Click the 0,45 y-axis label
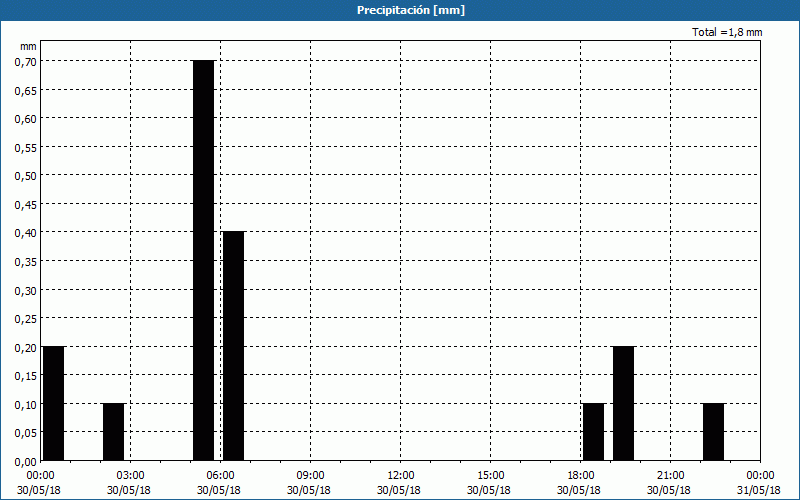The image size is (800, 500). [x=26, y=205]
